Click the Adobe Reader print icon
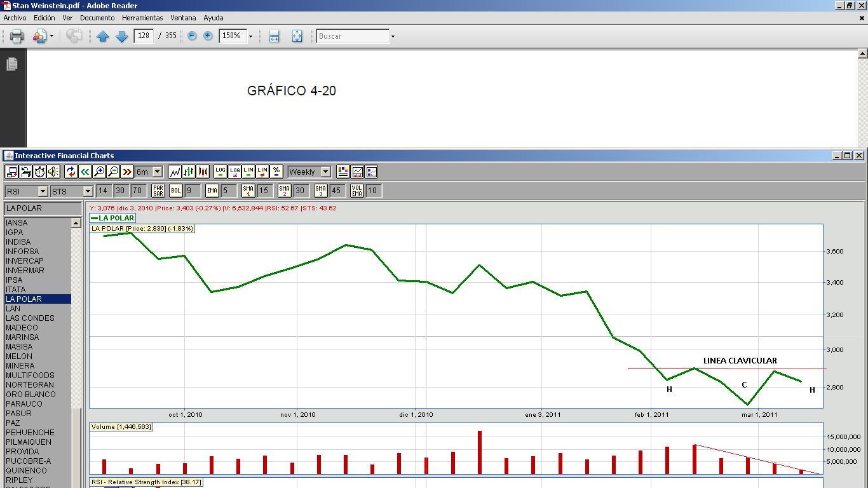The height and width of the screenshot is (488, 868). click(17, 36)
